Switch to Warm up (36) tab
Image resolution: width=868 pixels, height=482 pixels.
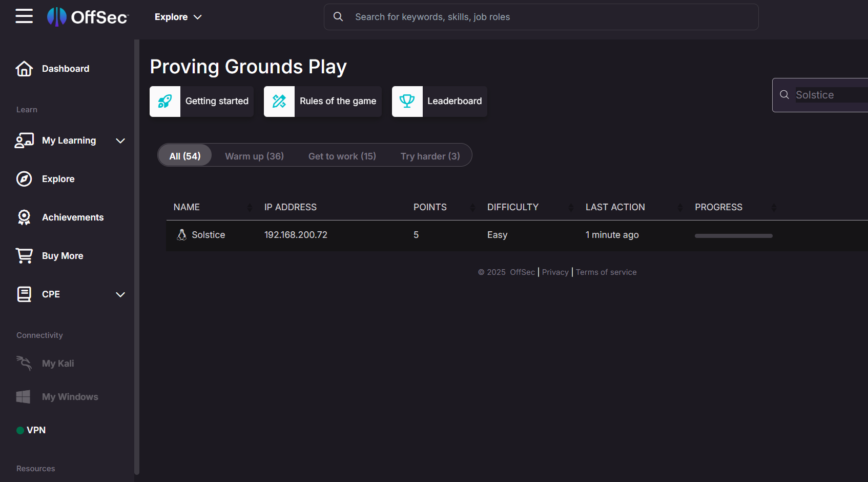pyautogui.click(x=255, y=156)
